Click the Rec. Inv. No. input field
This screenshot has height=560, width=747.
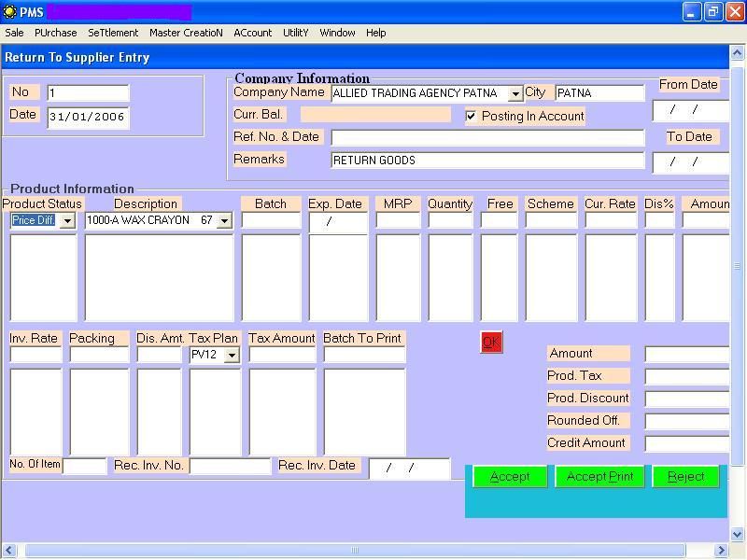[x=230, y=466]
